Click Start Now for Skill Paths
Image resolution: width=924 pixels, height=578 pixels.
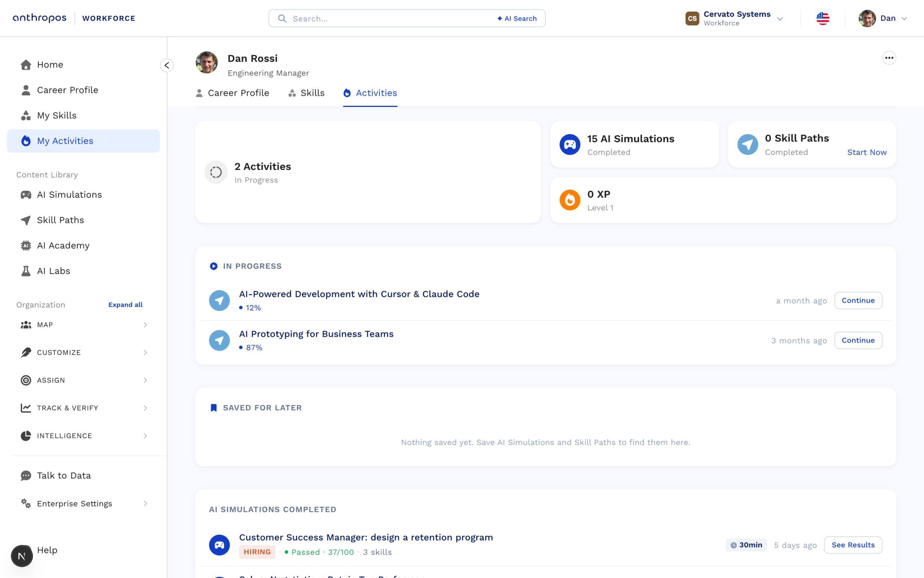[x=867, y=152]
